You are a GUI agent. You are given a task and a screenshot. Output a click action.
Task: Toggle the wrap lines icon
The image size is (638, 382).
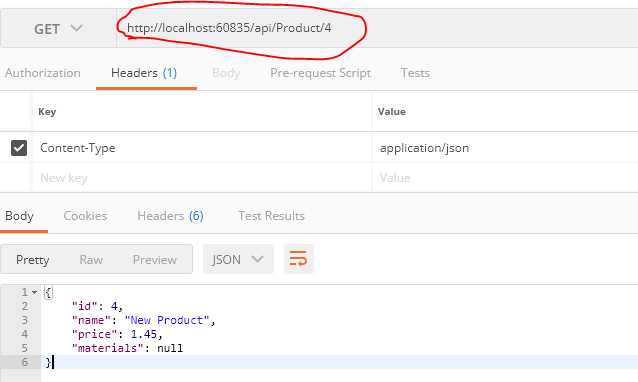pos(298,259)
